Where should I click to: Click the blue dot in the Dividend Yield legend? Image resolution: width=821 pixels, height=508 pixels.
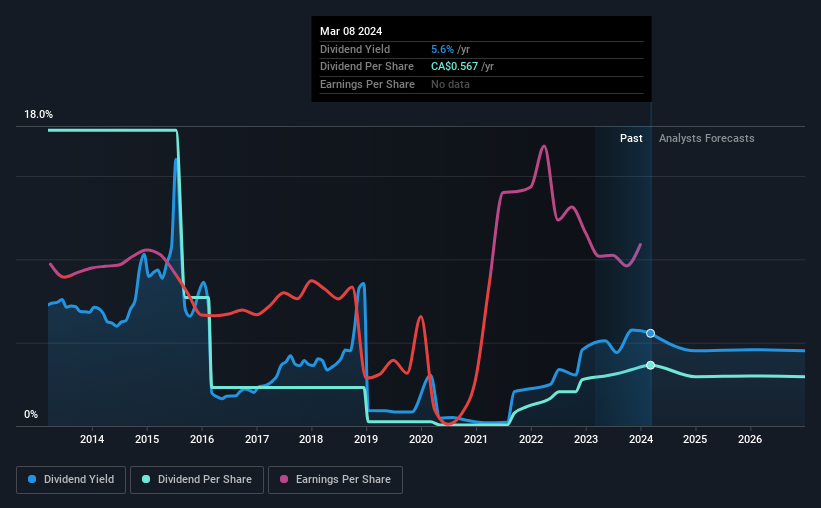[x=32, y=479]
